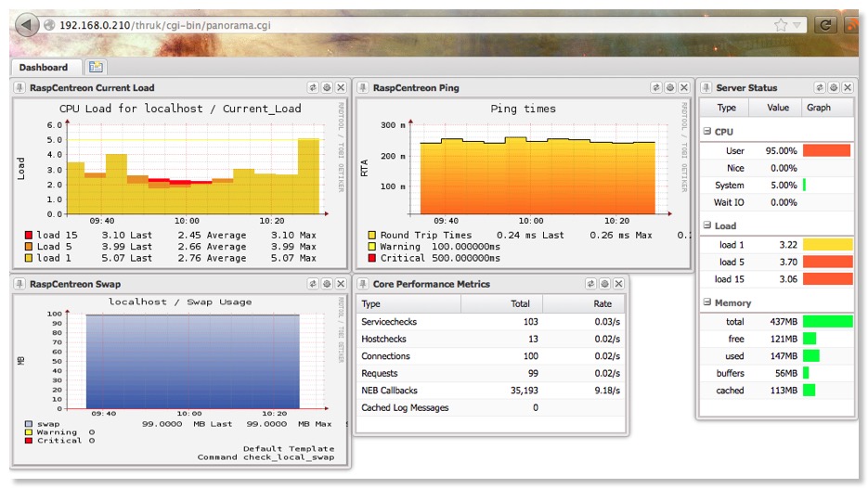Image resolution: width=868 pixels, height=488 pixels.
Task: Refresh the RaspCentreon Current Load panel
Action: coord(313,88)
